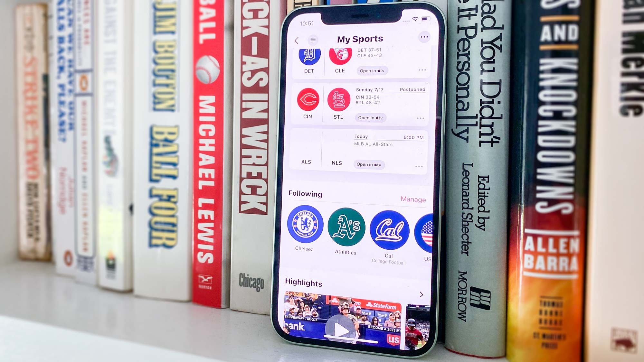Open MLB AL All-Stars game in Apple TV
Viewport: 644px width, 362px height.
tap(368, 164)
